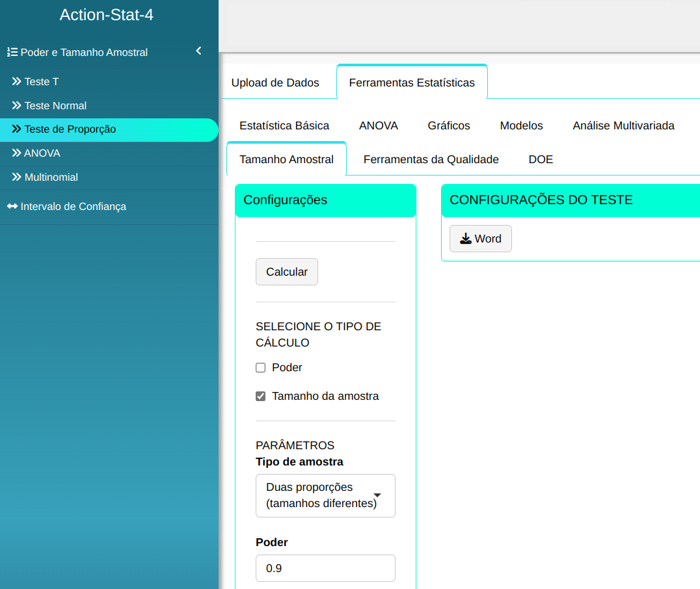Collapse the Poder e Tamanho Amostral chevron
The height and width of the screenshot is (589, 700).
tap(198, 51)
